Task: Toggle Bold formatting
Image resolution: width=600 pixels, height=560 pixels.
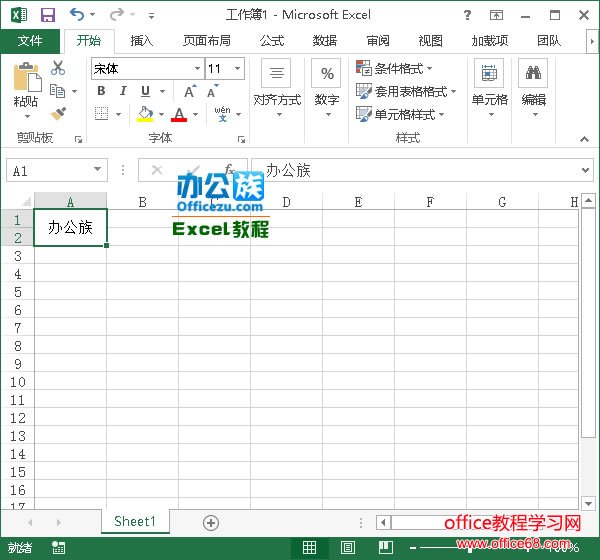Action: tap(101, 91)
